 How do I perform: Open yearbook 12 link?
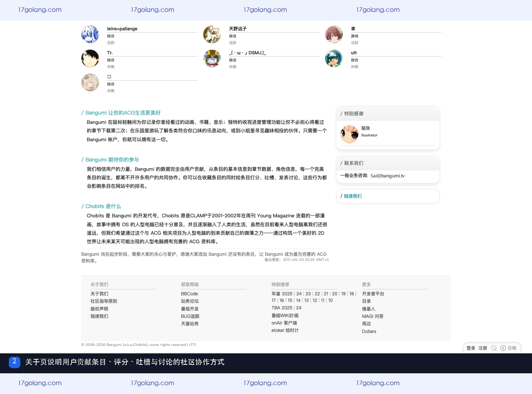[315, 300]
